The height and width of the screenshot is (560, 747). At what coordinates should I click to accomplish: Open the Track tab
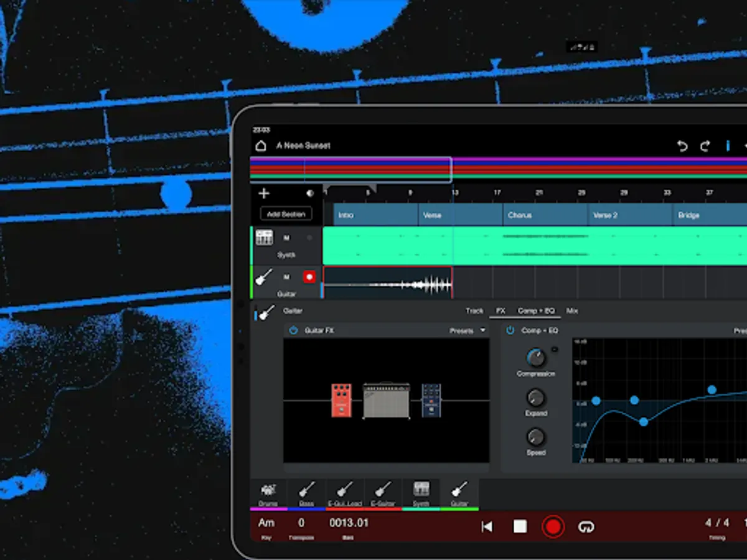click(x=474, y=310)
